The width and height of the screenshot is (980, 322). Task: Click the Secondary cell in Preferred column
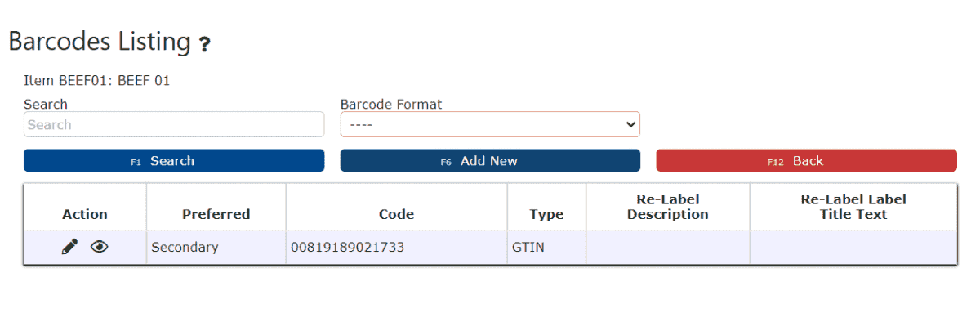(185, 247)
